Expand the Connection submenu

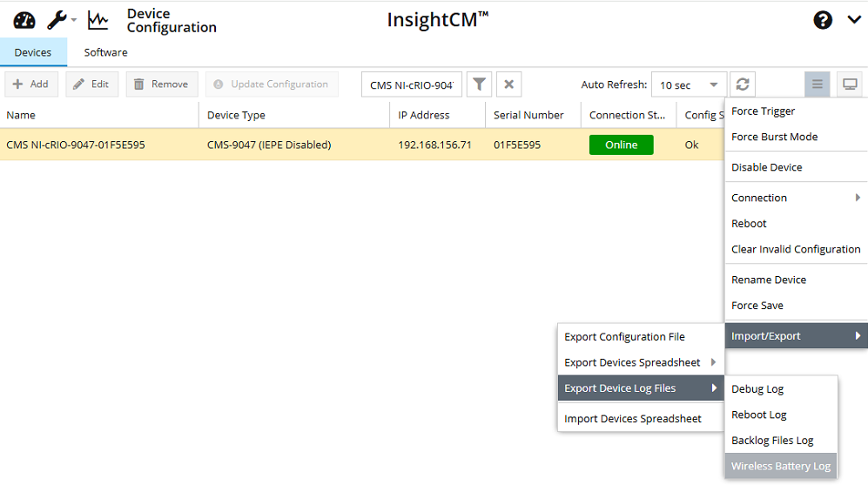[796, 198]
